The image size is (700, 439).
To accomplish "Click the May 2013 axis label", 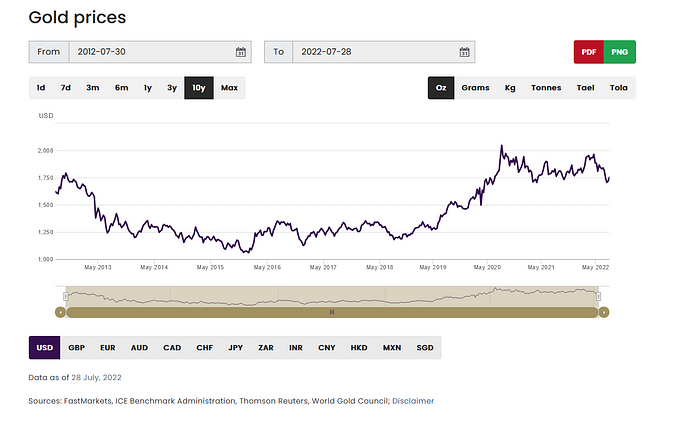I will 98,267.
